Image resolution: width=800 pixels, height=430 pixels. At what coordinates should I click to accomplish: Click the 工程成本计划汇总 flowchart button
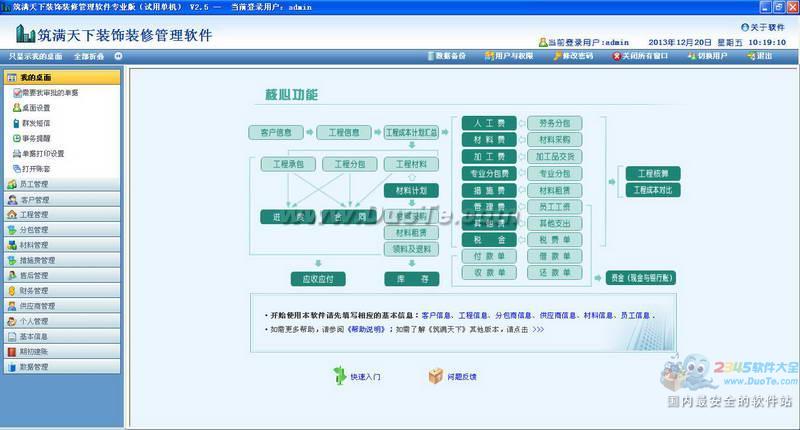pos(411,133)
